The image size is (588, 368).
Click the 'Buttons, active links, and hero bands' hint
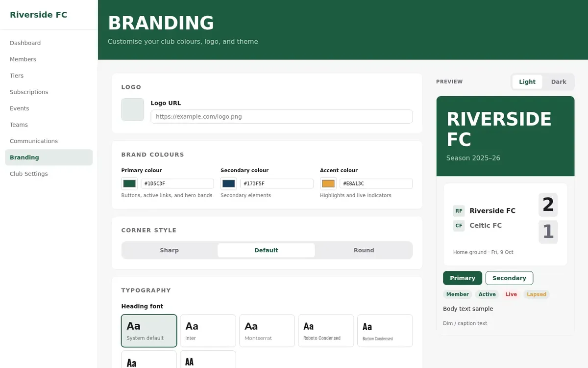click(167, 195)
